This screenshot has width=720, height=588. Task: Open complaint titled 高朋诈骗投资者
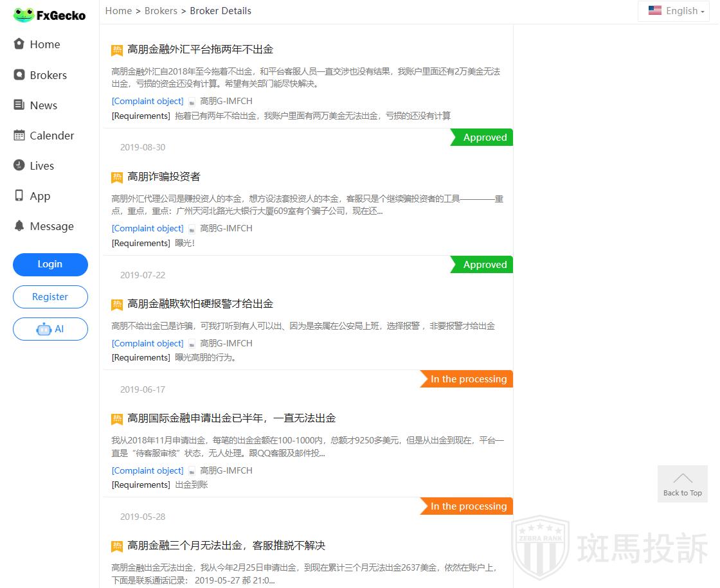pyautogui.click(x=164, y=177)
